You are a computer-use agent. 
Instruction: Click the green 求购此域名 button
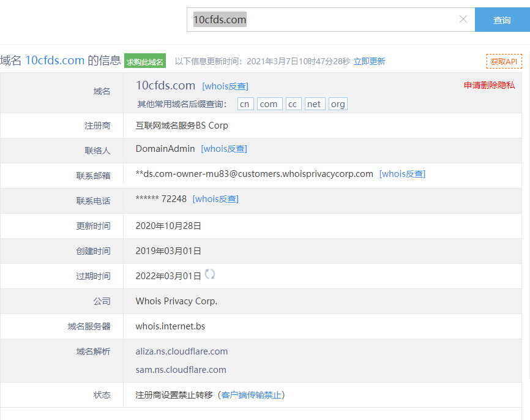145,61
